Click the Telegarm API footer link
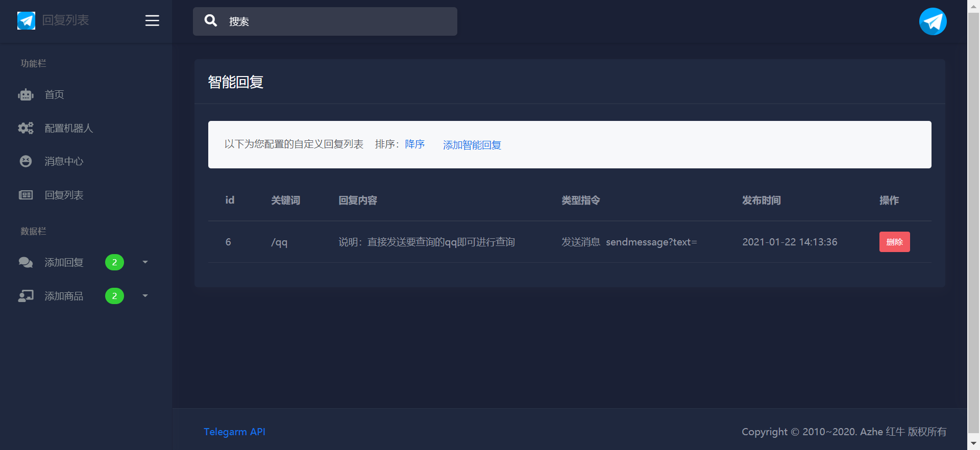The height and width of the screenshot is (450, 980). click(234, 432)
